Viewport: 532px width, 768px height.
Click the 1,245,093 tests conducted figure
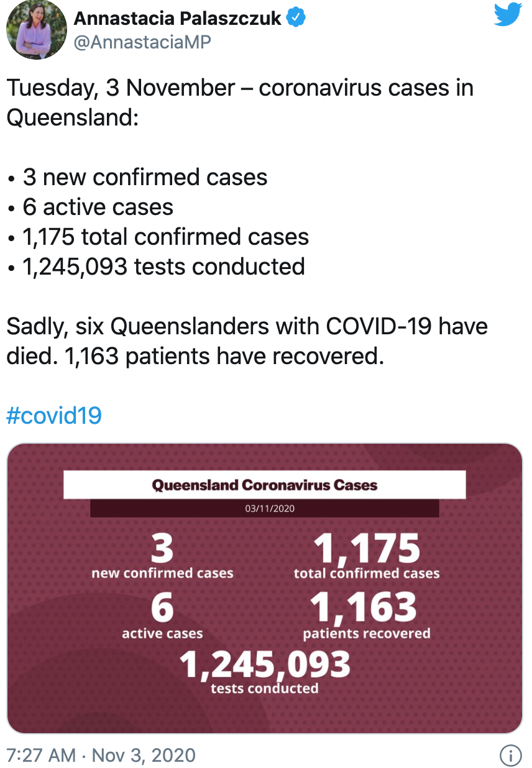point(265,671)
